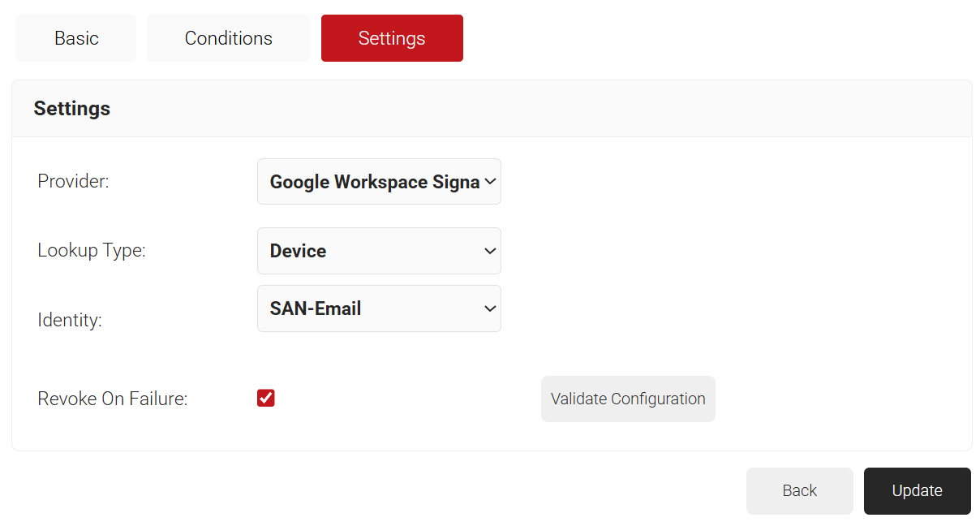
Task: Uncheck the Revoke On Failure checkbox
Action: coord(266,398)
